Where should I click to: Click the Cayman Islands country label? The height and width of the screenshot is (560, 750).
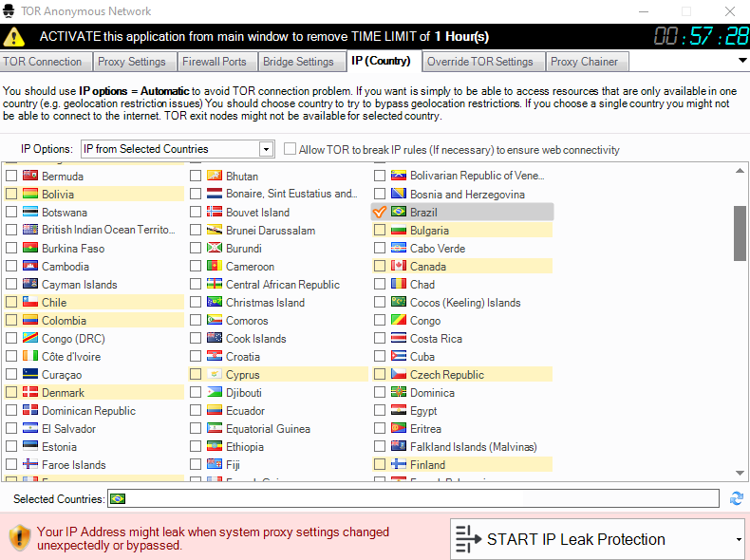[x=80, y=285]
